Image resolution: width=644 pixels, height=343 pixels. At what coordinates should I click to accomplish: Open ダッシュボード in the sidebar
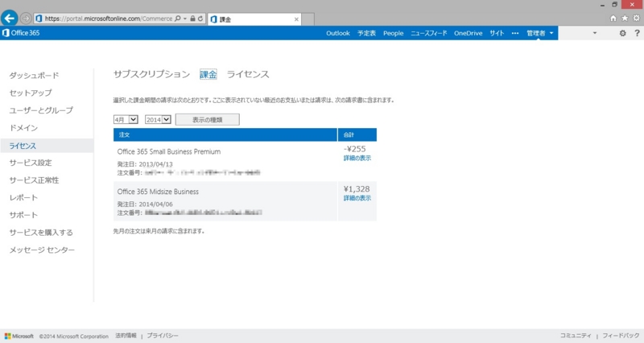(x=34, y=76)
